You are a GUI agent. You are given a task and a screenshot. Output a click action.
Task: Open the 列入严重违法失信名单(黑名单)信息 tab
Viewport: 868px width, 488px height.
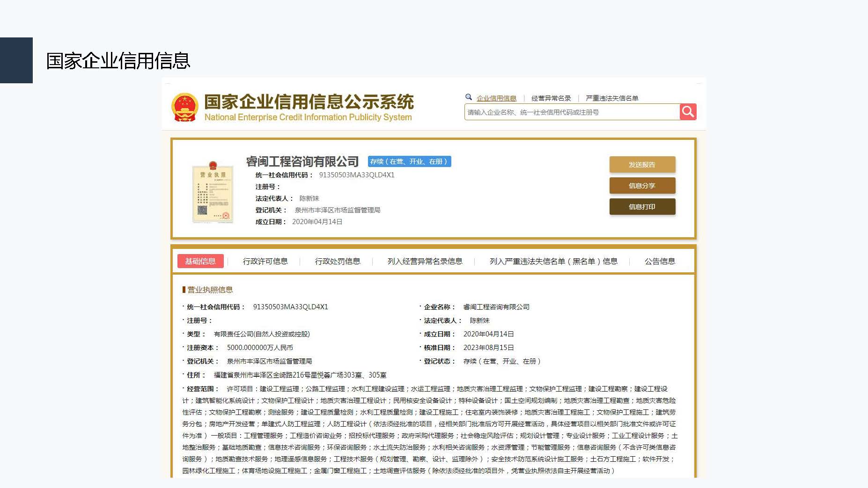click(x=553, y=261)
